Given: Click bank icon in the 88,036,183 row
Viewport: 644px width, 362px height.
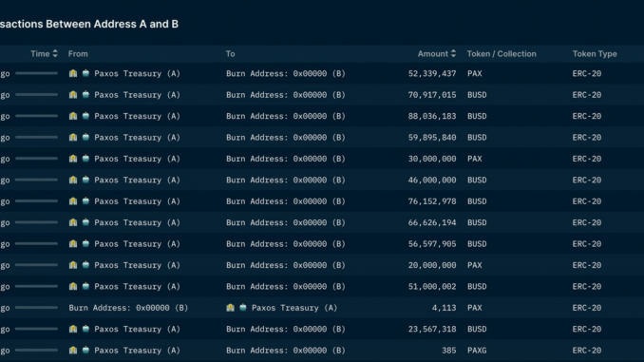Looking at the screenshot, I should coord(73,116).
